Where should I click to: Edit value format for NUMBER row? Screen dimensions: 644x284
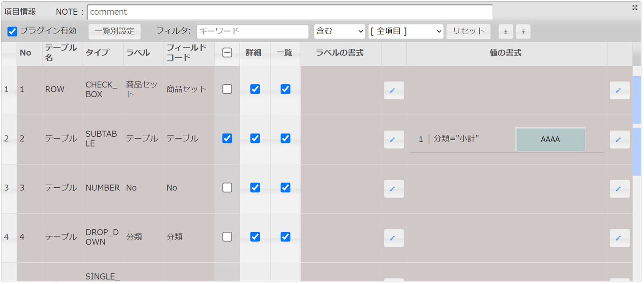coord(620,189)
